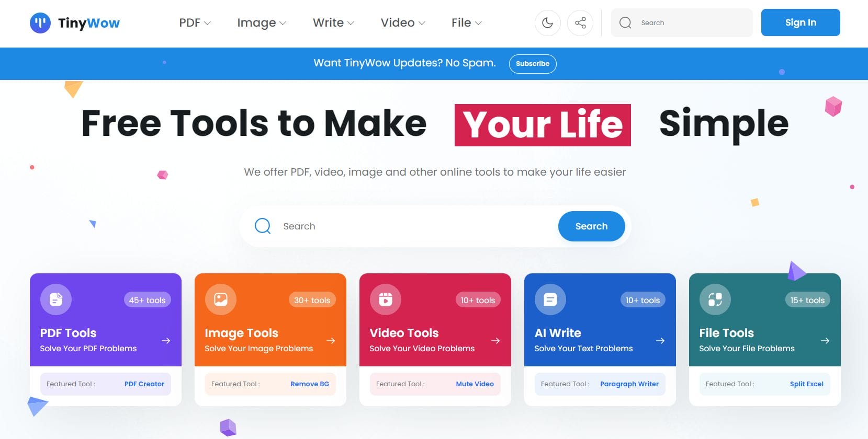
Task: Click the 30+ tools badge
Action: click(312, 300)
